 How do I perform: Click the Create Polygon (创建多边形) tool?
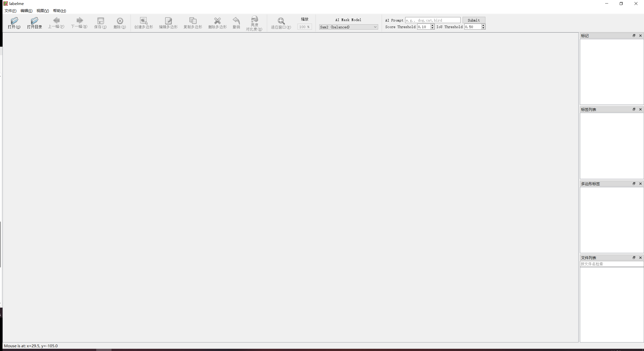coord(143,21)
